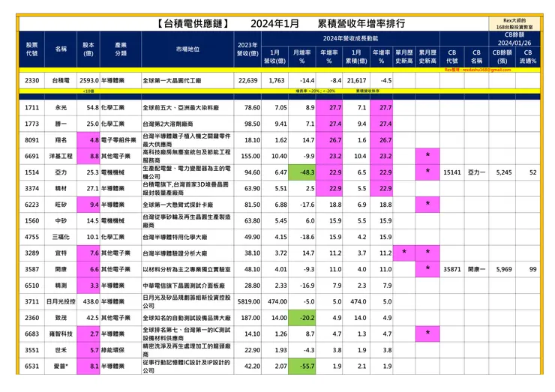Image resolution: width=555 pixels, height=392 pixels.
Task: Select the 2023年營收(億) column header
Action: 247,49
